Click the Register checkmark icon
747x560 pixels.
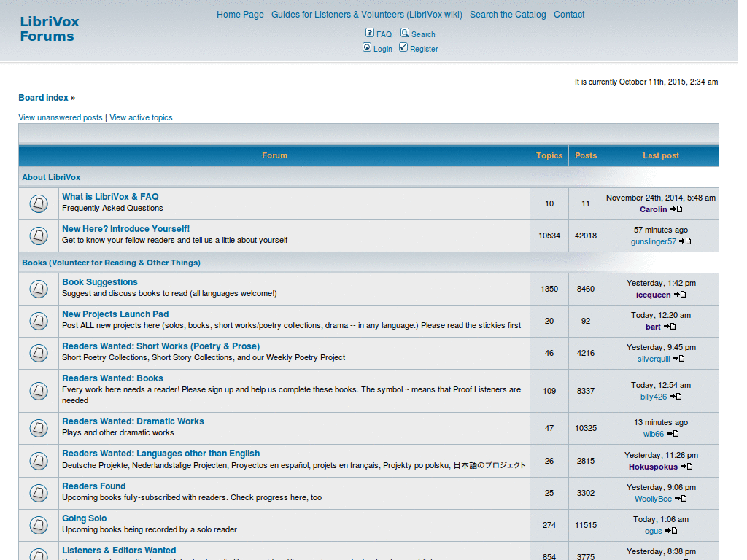tap(403, 47)
